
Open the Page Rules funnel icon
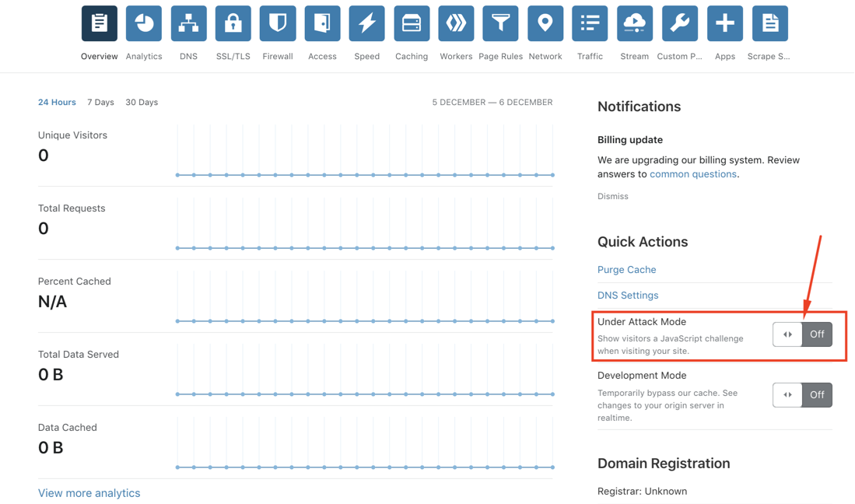coord(500,23)
